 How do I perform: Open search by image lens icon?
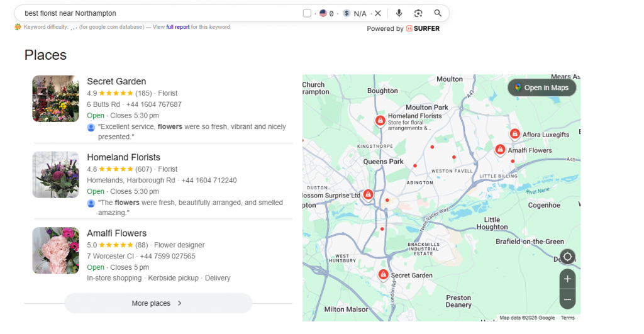418,13
